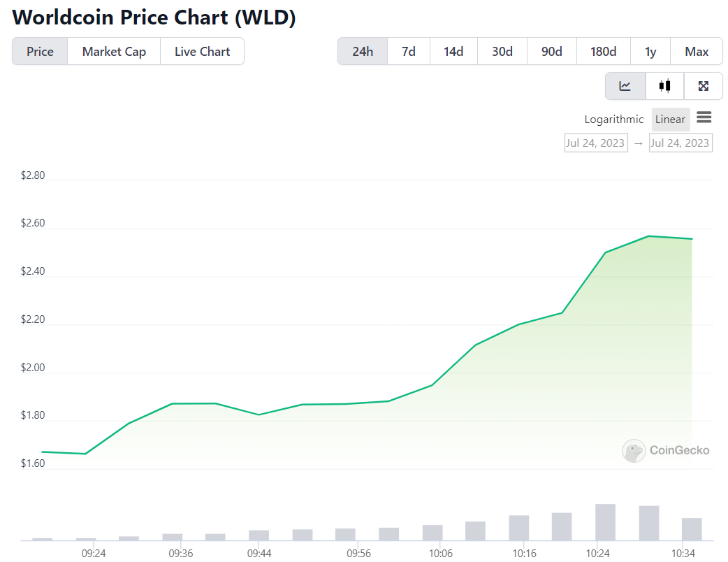Select the 180d timeframe button
The width and height of the screenshot is (728, 562).
pyautogui.click(x=603, y=51)
